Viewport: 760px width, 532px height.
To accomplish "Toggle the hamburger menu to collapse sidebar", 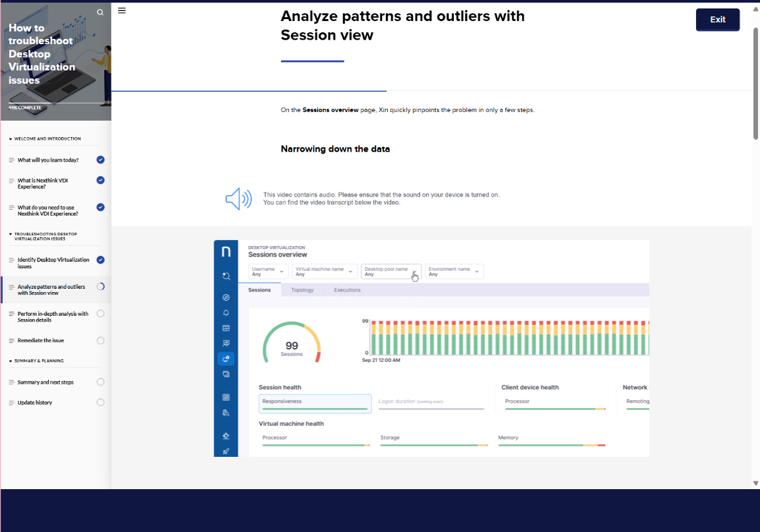I will click(x=121, y=11).
